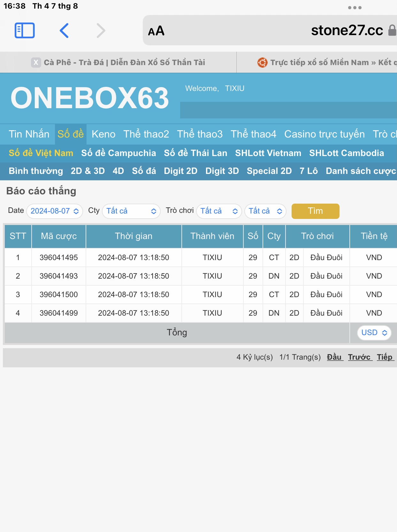Open the Casino trực tuyến menu
The height and width of the screenshot is (532, 397).
324,134
